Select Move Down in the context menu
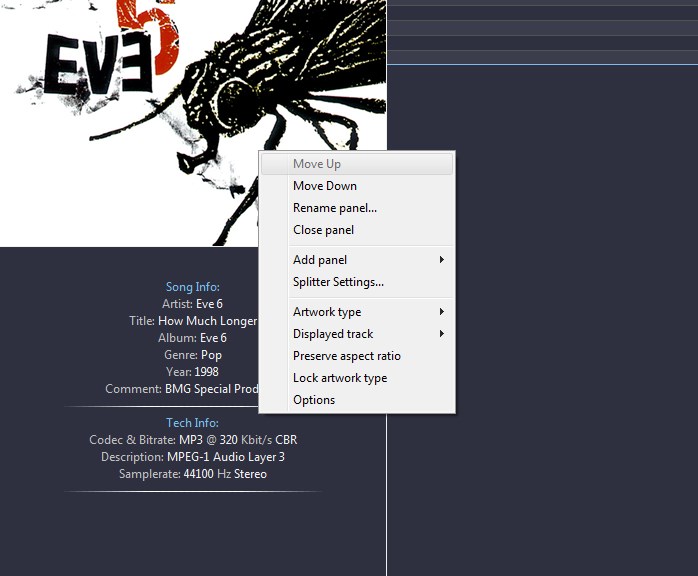 click(x=325, y=186)
